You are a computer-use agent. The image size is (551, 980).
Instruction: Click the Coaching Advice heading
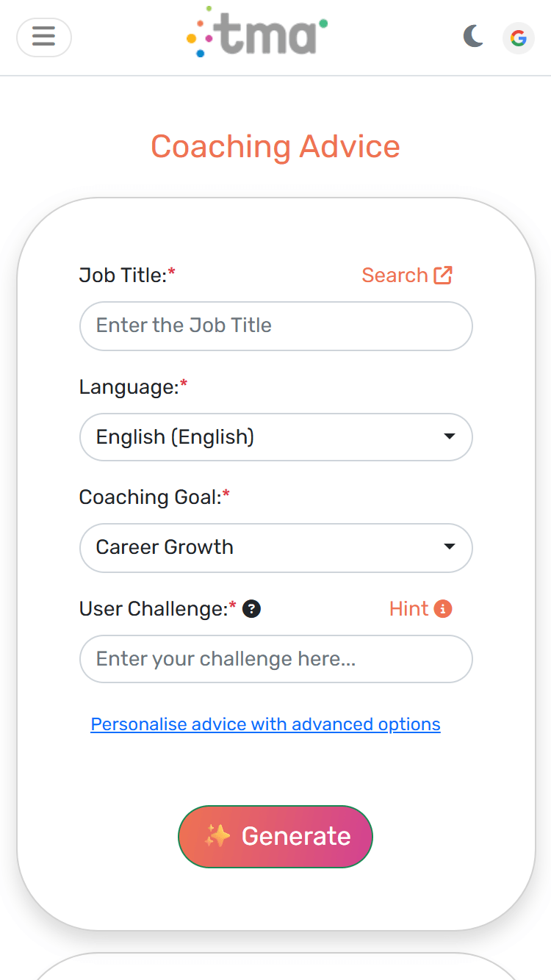pyautogui.click(x=275, y=147)
